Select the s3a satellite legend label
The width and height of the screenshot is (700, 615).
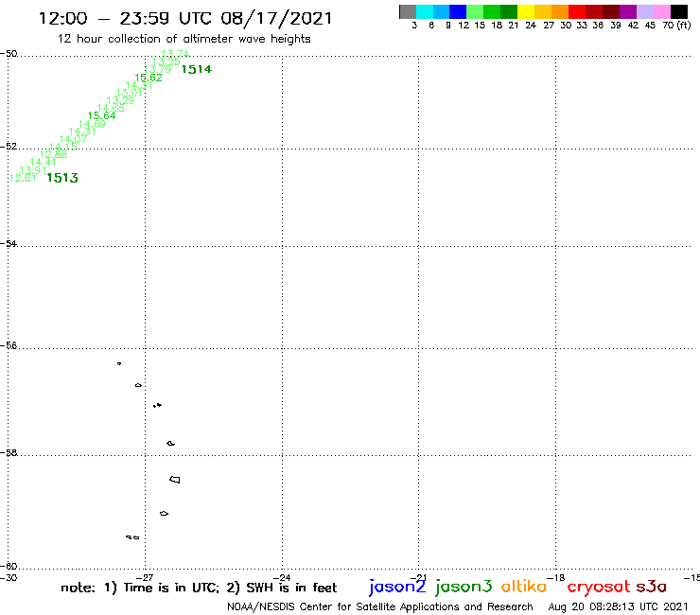(651, 587)
